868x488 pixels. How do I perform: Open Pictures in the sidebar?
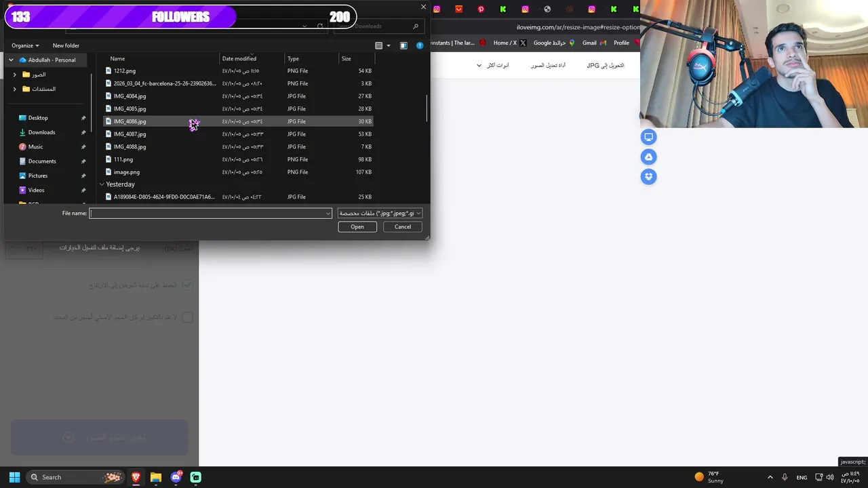click(38, 176)
